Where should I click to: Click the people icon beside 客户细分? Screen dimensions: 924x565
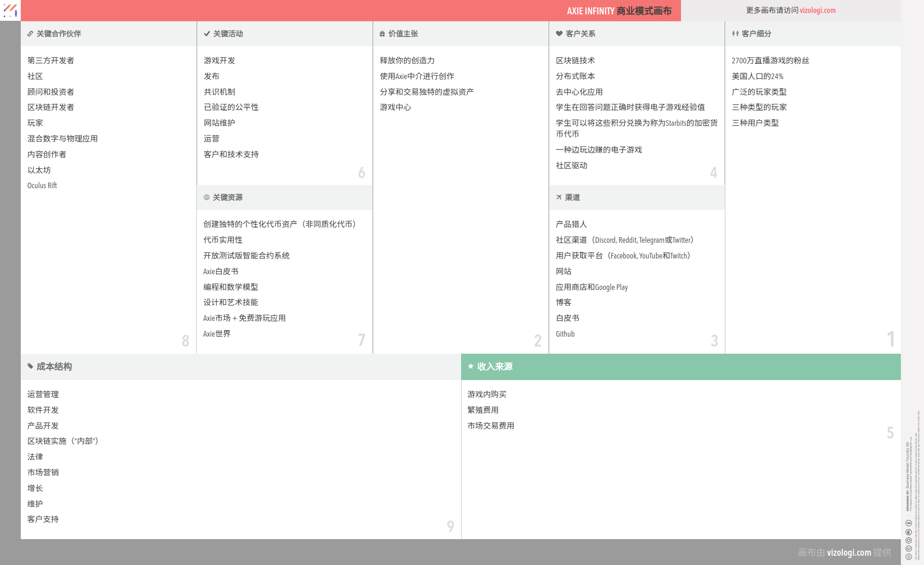[x=735, y=33]
